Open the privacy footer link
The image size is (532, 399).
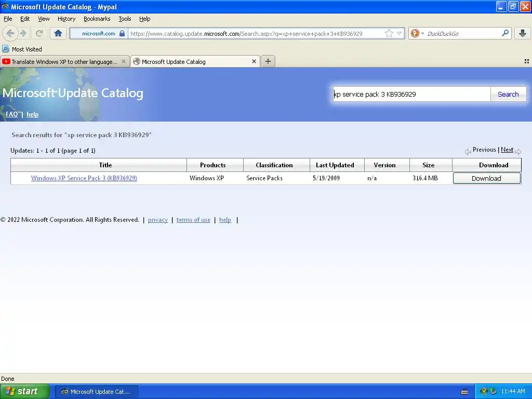[x=158, y=220]
